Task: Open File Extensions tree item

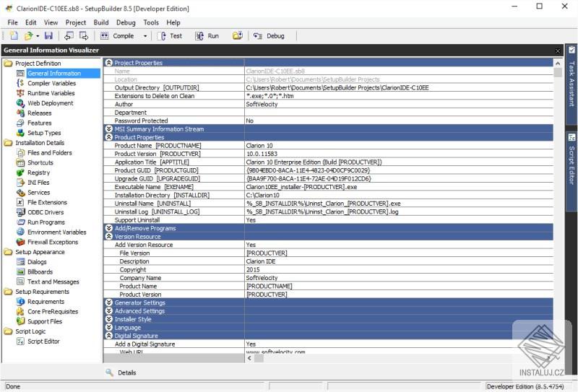Action: pos(47,202)
